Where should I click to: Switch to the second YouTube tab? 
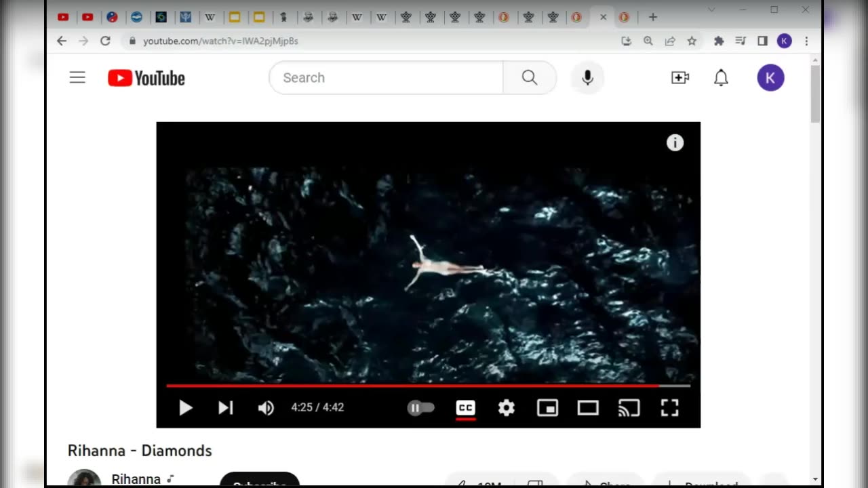pos(87,17)
